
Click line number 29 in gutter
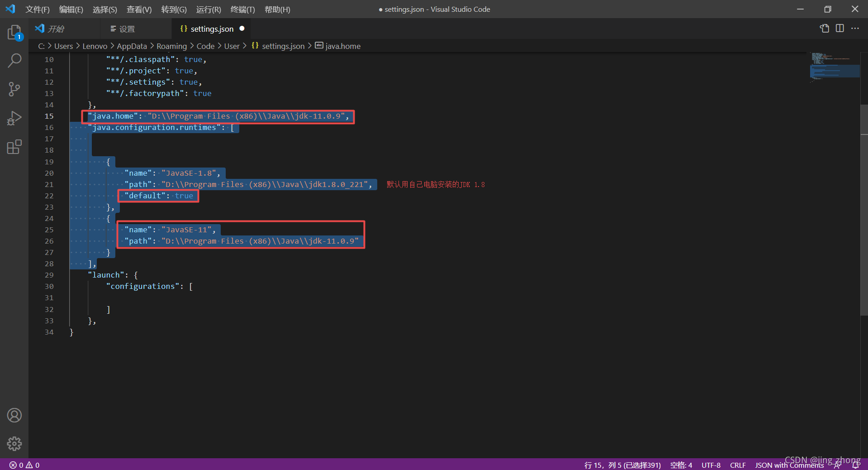click(49, 275)
